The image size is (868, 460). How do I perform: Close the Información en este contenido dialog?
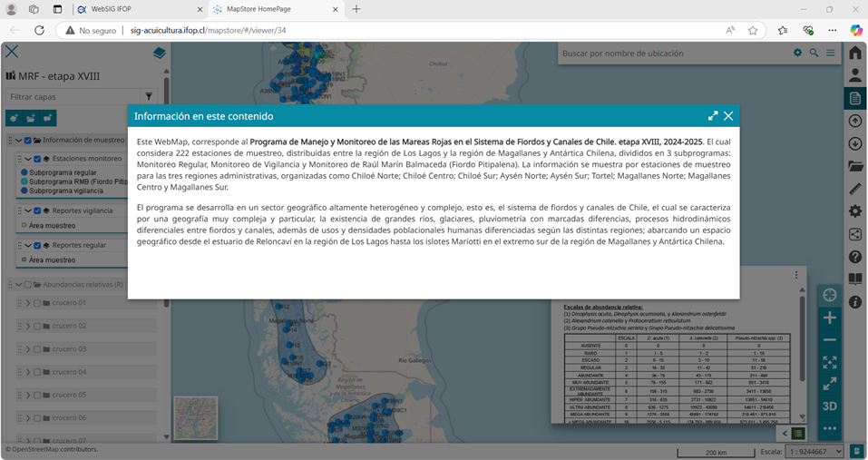click(728, 116)
